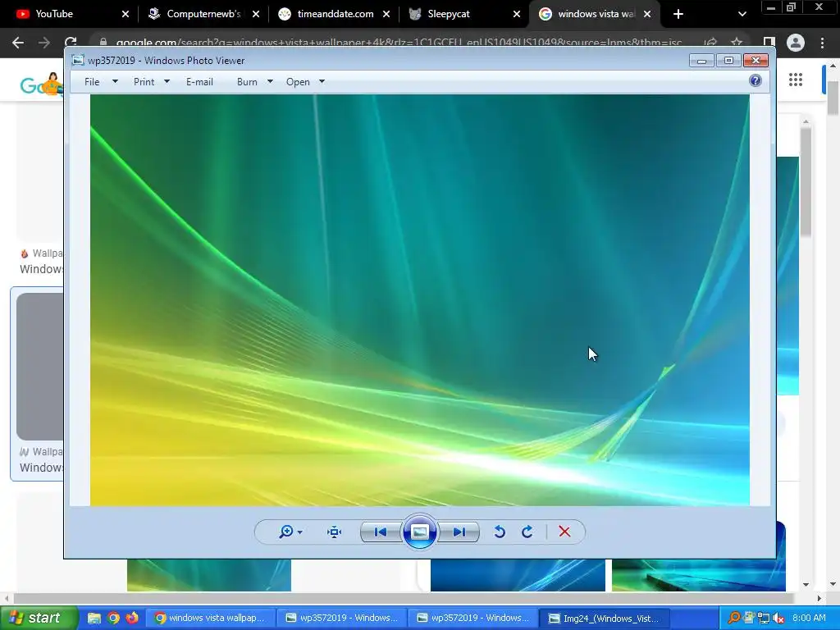The width and height of the screenshot is (840, 630).
Task: Click the muted volume tray icon
Action: tap(778, 618)
